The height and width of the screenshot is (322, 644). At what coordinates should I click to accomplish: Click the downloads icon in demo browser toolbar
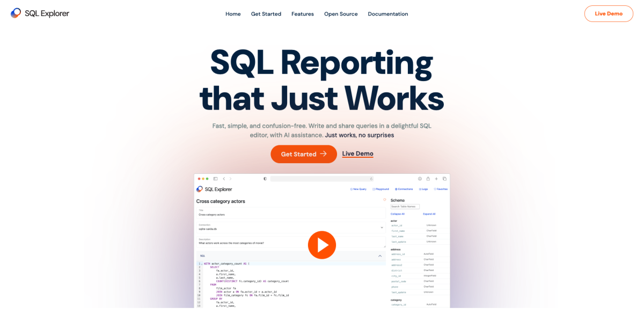420,179
